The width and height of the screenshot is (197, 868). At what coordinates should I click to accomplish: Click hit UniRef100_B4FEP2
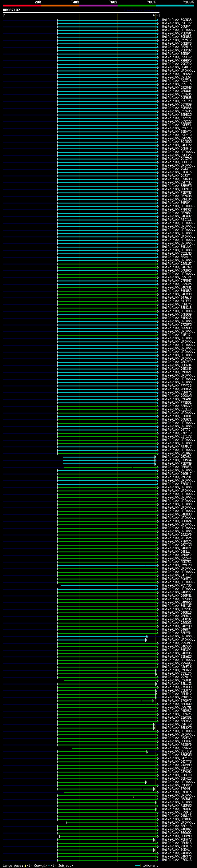[177, 145]
